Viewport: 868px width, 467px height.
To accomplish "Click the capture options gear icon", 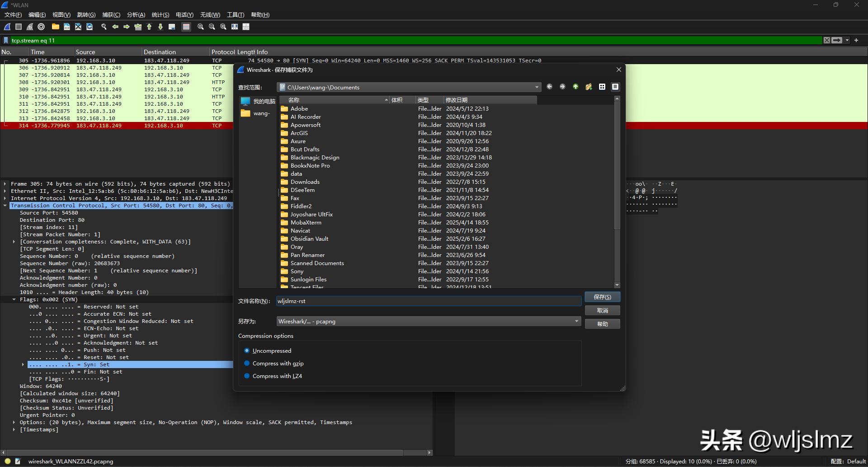I will [x=41, y=27].
